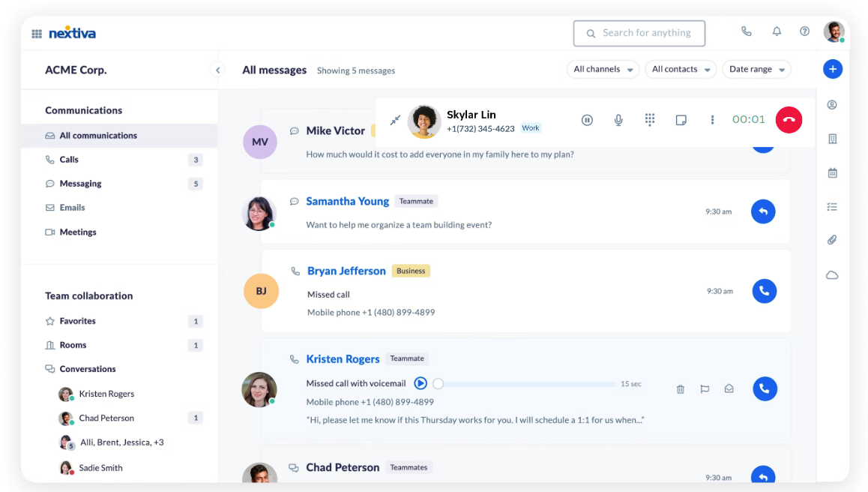Image resolution: width=868 pixels, height=492 pixels.
Task: Open Date range dropdown
Action: (x=757, y=69)
